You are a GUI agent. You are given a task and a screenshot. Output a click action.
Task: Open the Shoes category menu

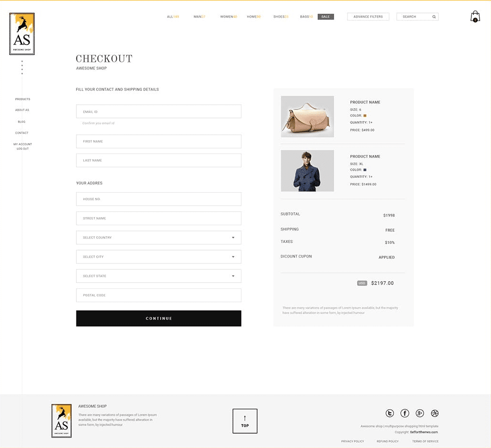tap(281, 17)
